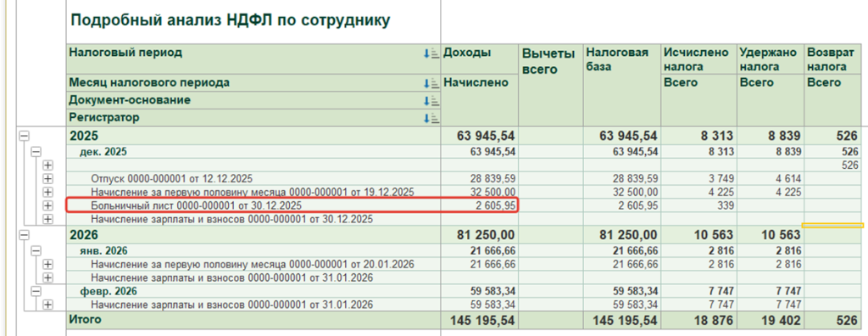Expand the payroll row with 59 583,34 under февр. 2026

(47, 305)
